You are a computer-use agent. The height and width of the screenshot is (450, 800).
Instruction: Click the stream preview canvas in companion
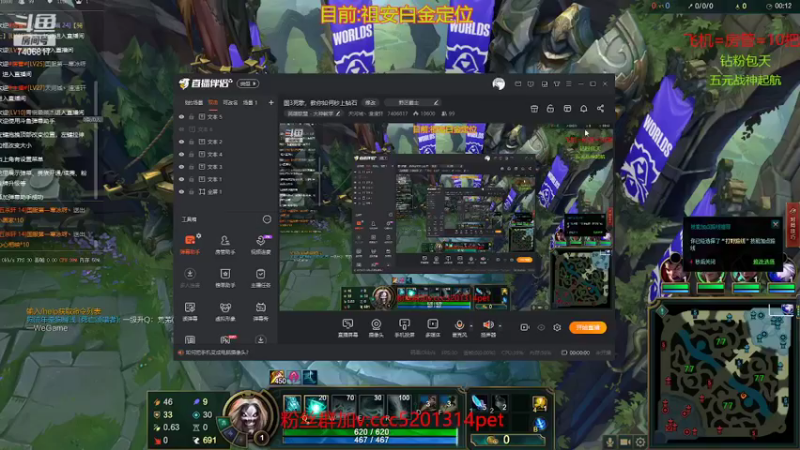(446, 216)
